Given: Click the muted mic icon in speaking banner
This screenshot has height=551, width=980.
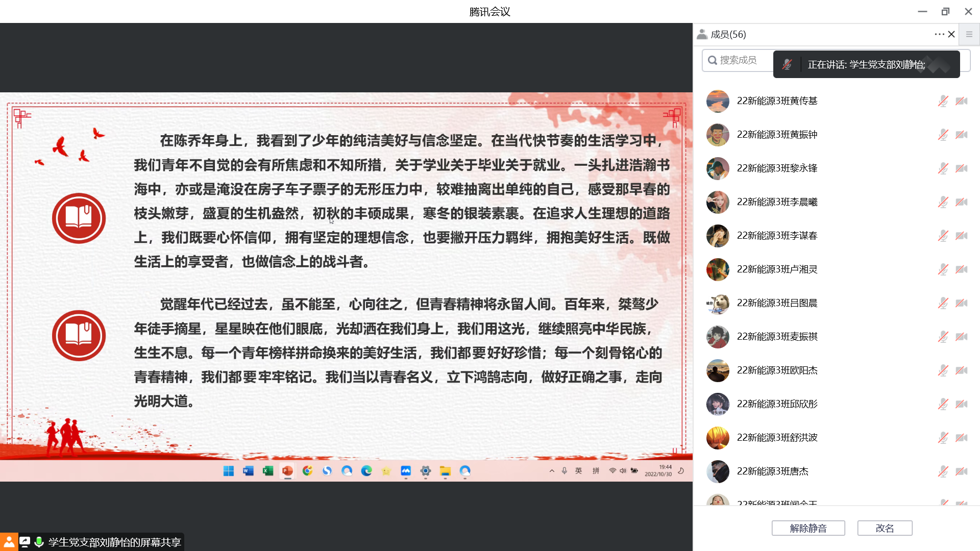Looking at the screenshot, I should coord(787,64).
